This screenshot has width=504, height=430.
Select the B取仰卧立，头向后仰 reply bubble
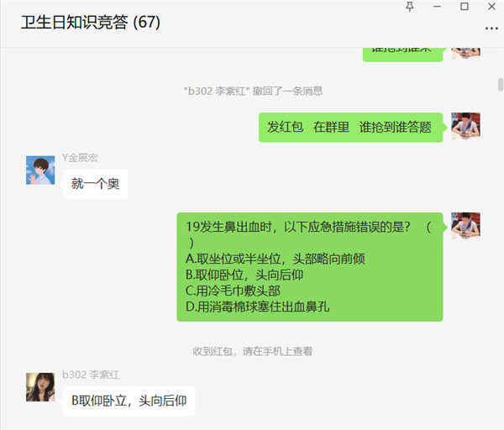pos(129,401)
